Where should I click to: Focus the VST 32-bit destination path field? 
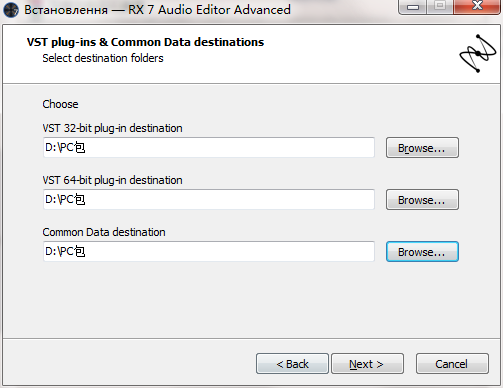pos(209,147)
